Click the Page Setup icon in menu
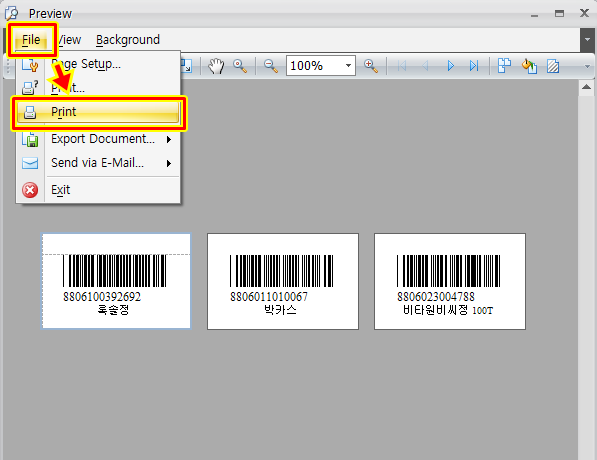 click(x=30, y=64)
